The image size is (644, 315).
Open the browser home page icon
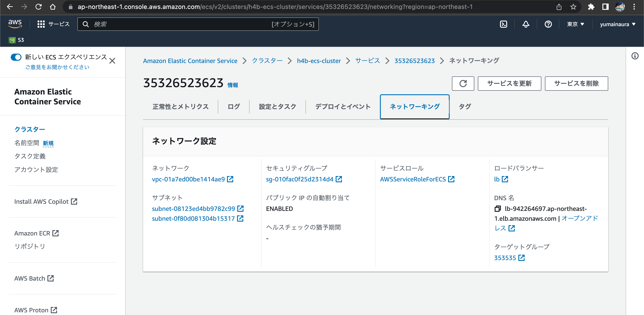point(53,7)
